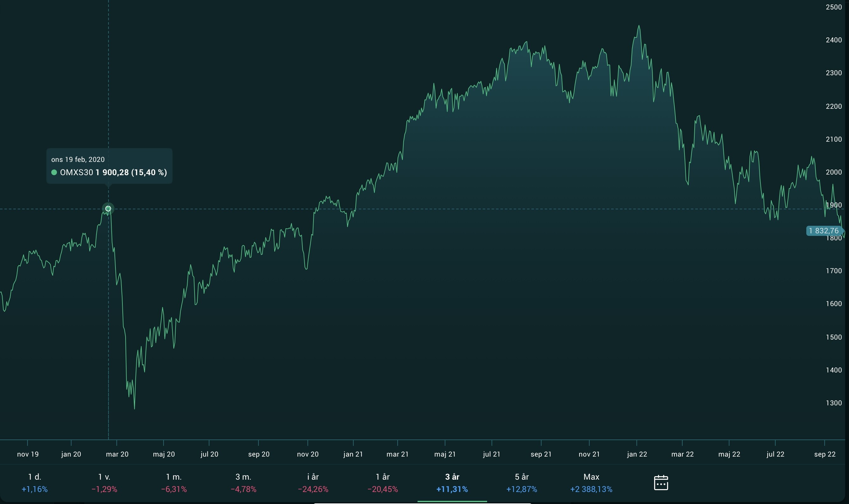Click the jan 21 axis label
The image size is (849, 504).
pos(353,454)
